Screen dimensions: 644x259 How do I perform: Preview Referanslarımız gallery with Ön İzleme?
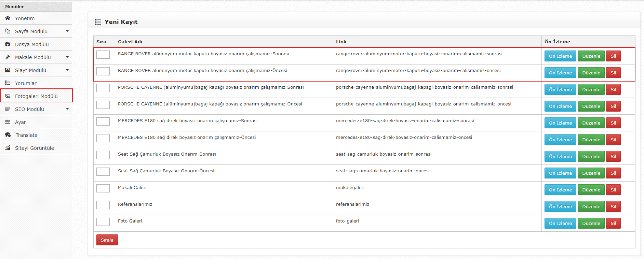tap(560, 206)
